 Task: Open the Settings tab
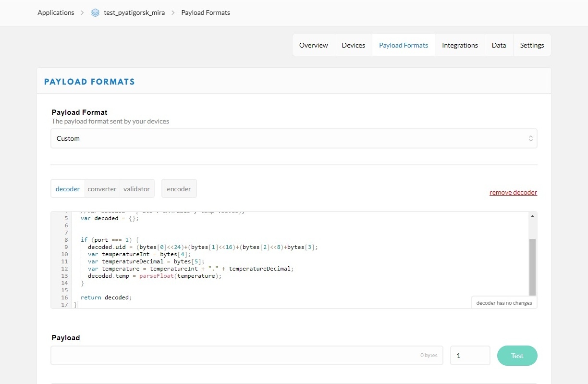pos(532,45)
